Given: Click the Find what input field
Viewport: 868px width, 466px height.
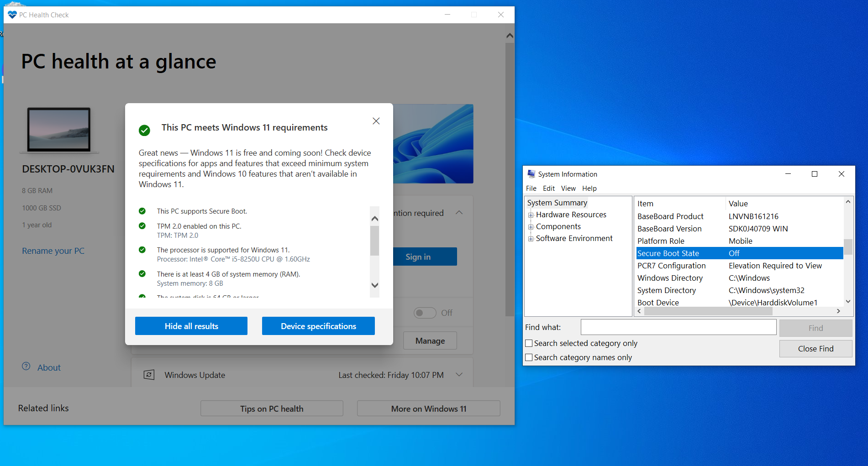Looking at the screenshot, I should tap(679, 327).
